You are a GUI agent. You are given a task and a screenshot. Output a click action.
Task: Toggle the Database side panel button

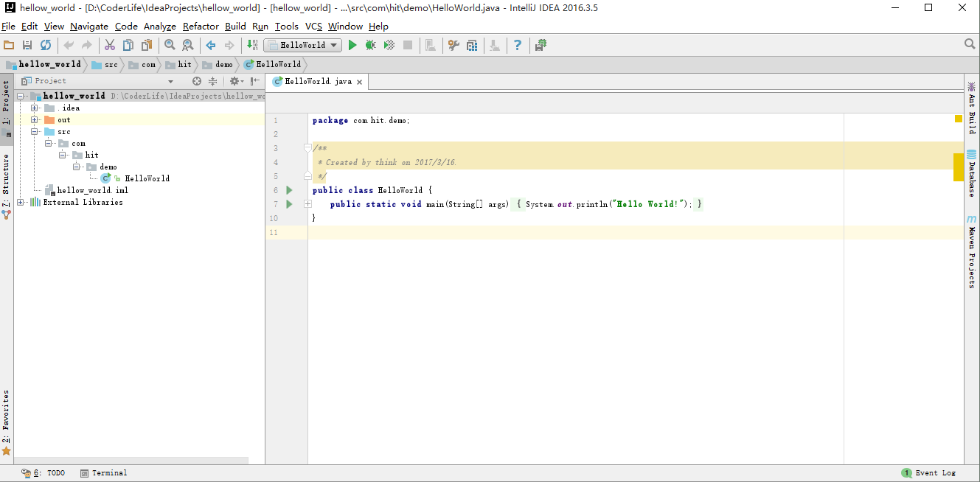tap(972, 173)
